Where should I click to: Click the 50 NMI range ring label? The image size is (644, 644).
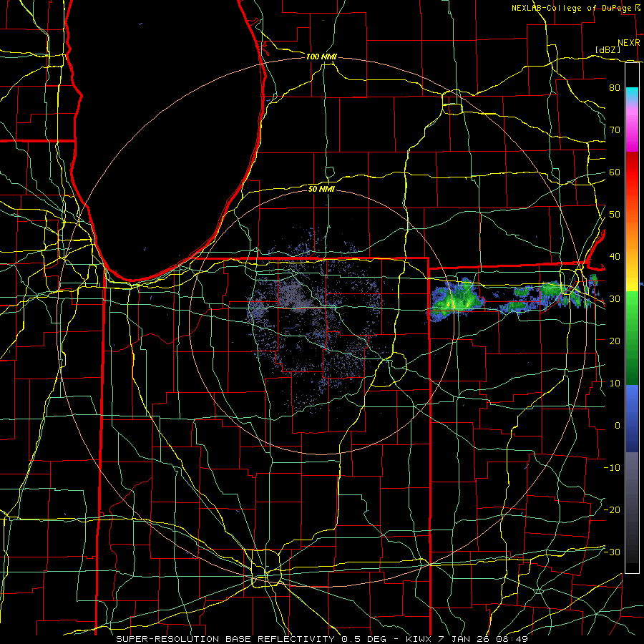point(321,189)
